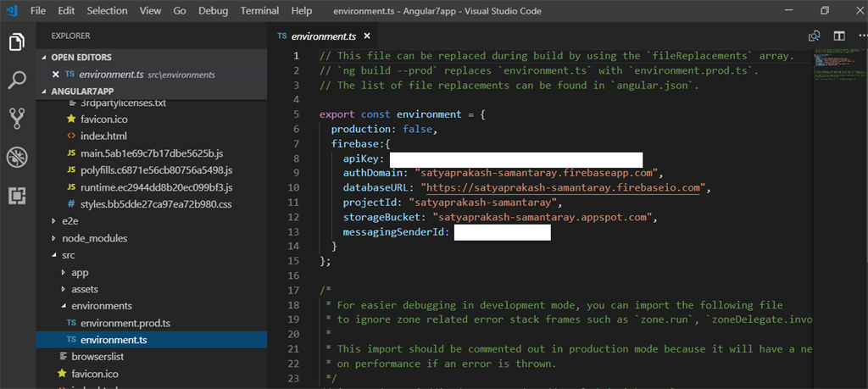Open the Selection menu
Image resolution: width=868 pixels, height=389 pixels.
(x=107, y=10)
